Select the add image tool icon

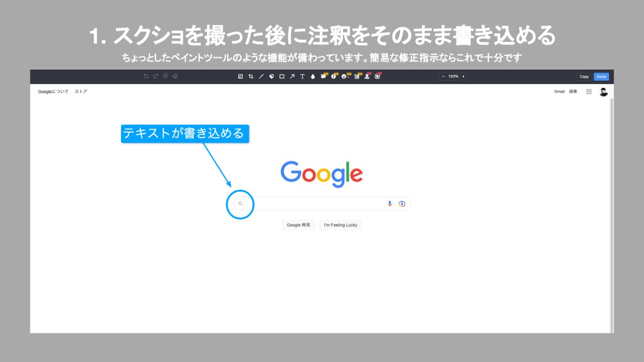(356, 76)
